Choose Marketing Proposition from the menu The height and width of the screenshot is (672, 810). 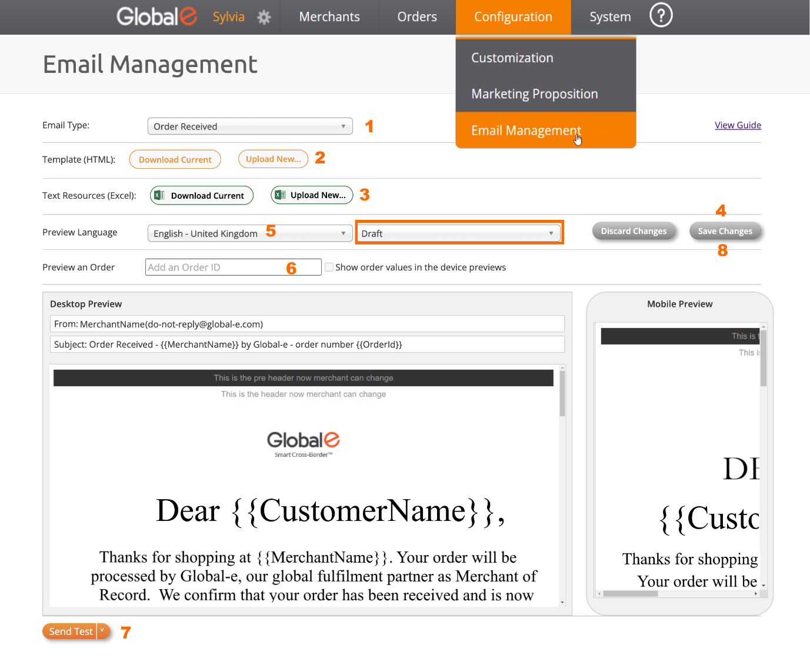pyautogui.click(x=534, y=94)
